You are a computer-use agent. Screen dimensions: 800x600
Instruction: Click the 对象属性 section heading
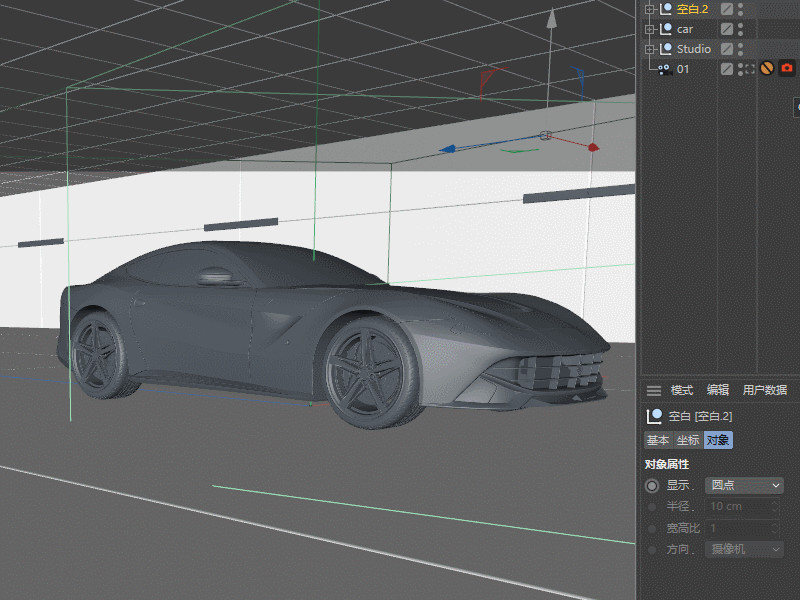click(x=667, y=464)
